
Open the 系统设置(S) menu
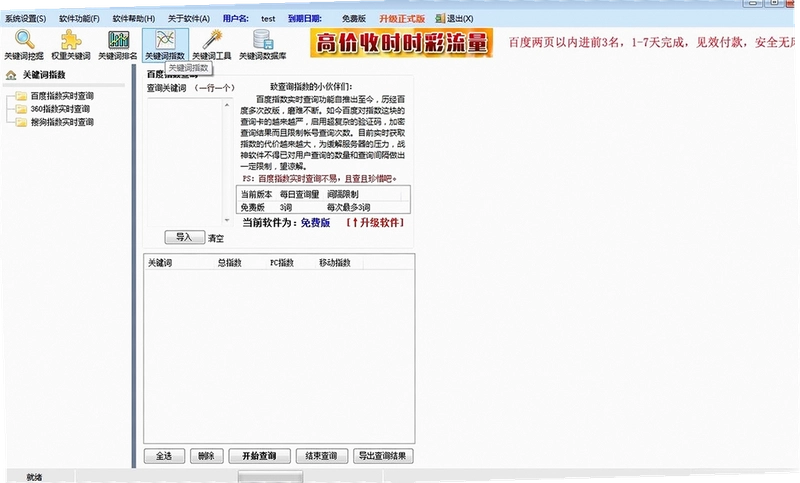26,18
